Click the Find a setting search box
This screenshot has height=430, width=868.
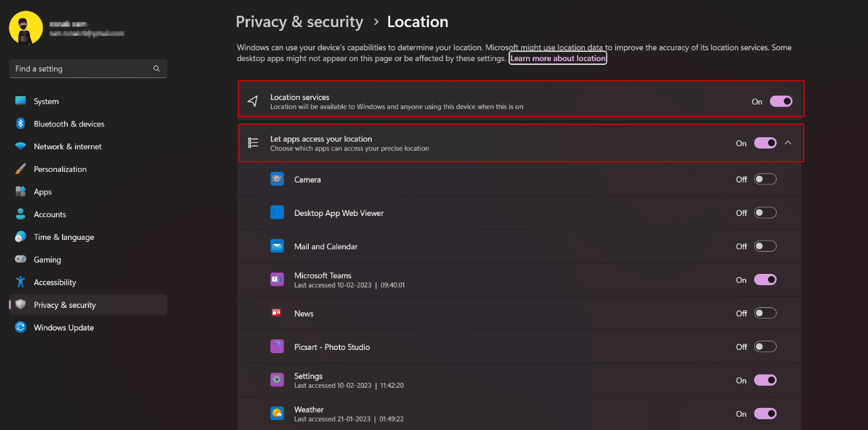88,69
